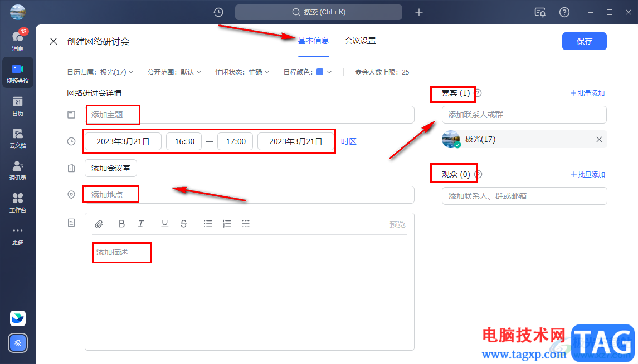Toggle italic formatting in description
The width and height of the screenshot is (638, 364).
click(x=141, y=224)
